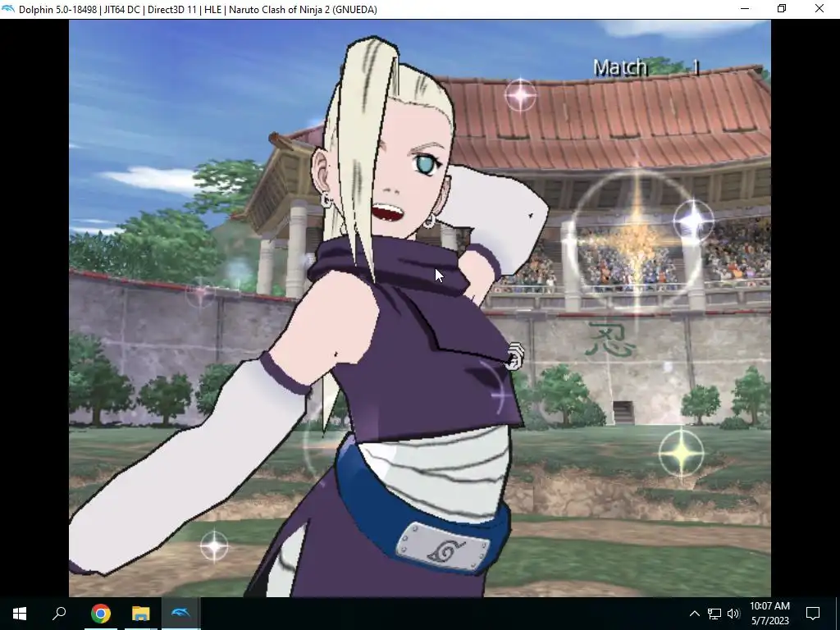Restore down the Dolphin window
Image resolution: width=840 pixels, height=630 pixels.
pyautogui.click(x=782, y=9)
